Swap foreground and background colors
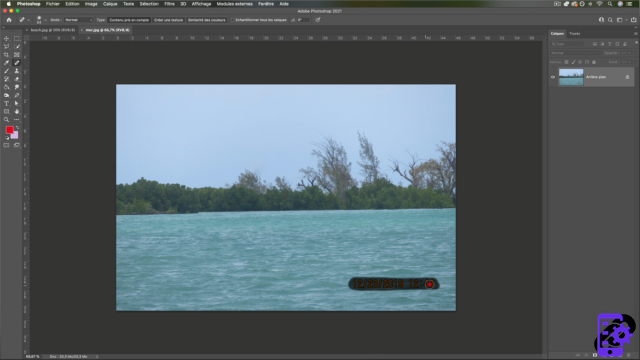This screenshot has height=360, width=640. click(17, 128)
